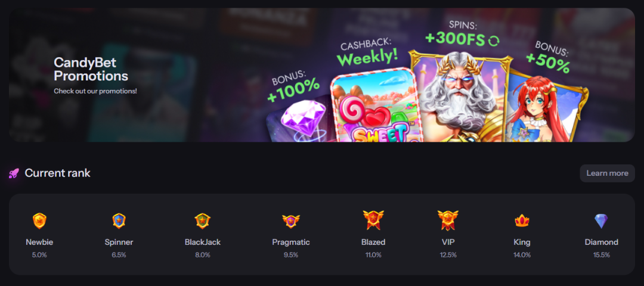Select the Diamond gem rank icon
This screenshot has width=644, height=286.
pyautogui.click(x=601, y=221)
